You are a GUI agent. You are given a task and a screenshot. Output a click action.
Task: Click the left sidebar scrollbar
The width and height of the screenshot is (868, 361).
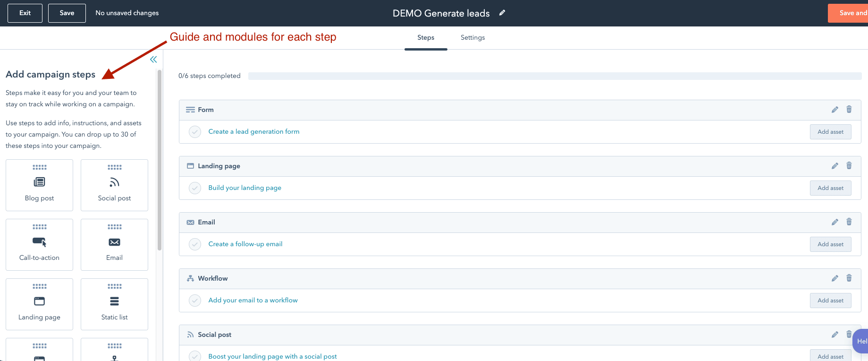(x=160, y=161)
